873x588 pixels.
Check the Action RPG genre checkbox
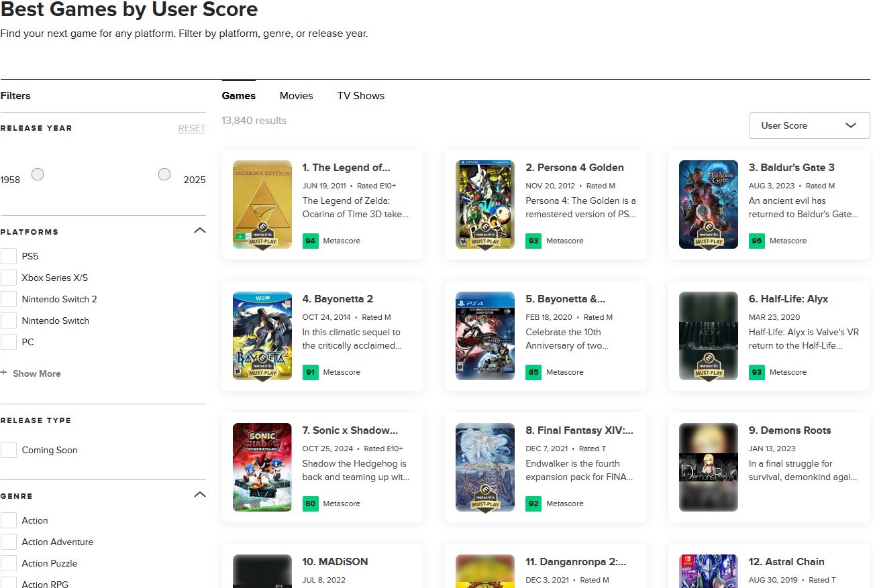(9, 583)
